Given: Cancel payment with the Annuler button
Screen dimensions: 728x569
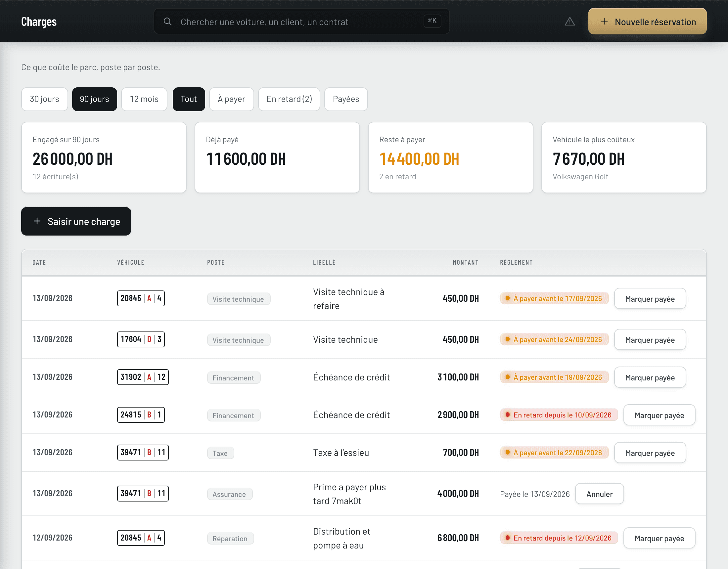Looking at the screenshot, I should (599, 494).
